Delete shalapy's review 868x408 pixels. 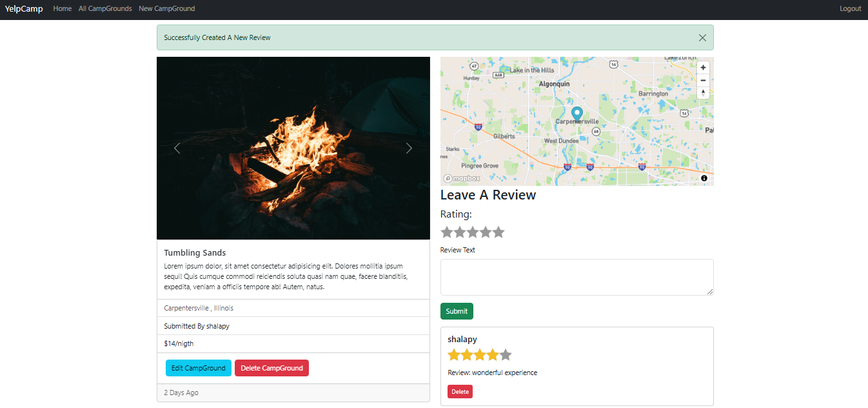pos(460,391)
